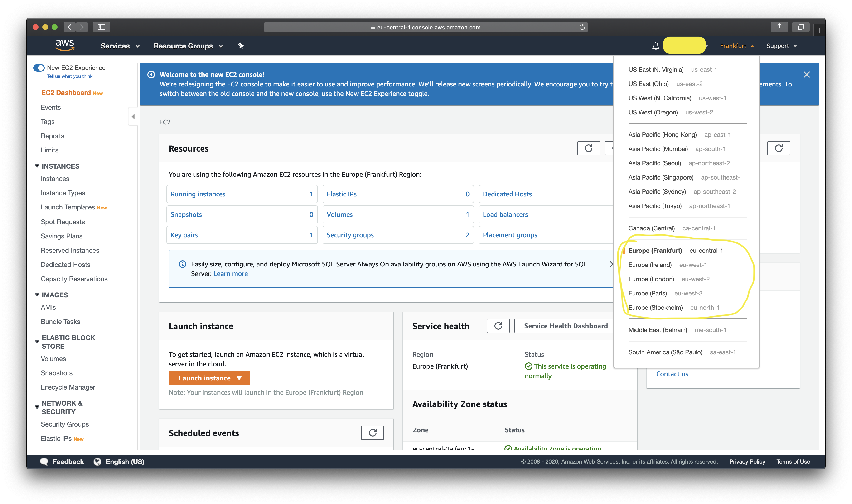Collapse the INSTANCES section
This screenshot has height=504, width=852.
tap(37, 166)
